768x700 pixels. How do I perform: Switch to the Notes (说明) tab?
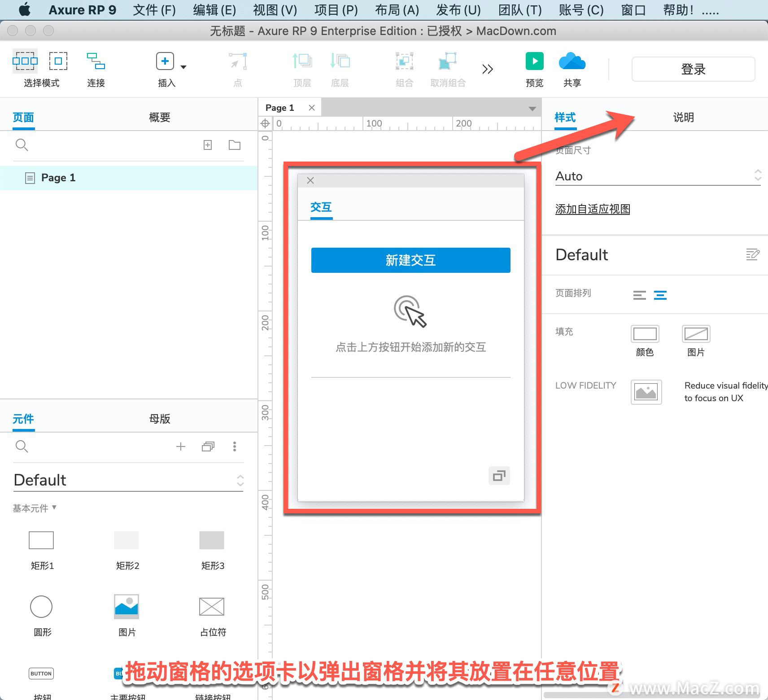click(x=683, y=118)
